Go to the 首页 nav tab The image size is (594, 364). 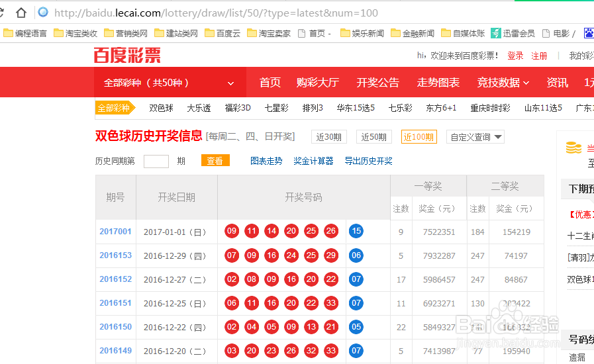270,83
